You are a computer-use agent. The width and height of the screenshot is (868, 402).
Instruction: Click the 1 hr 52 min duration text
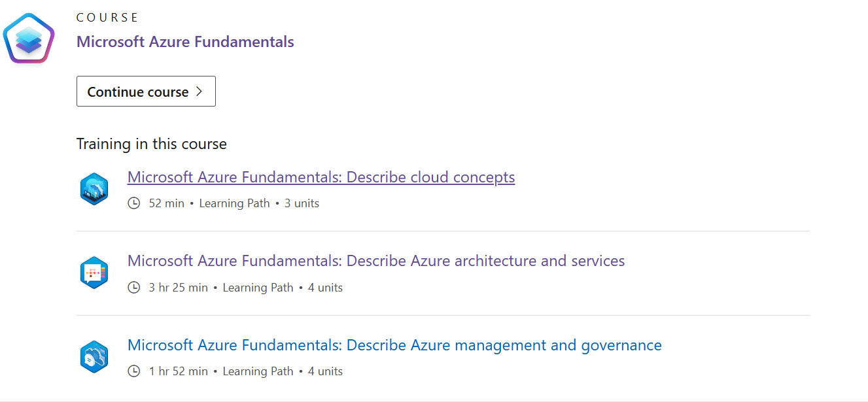point(178,371)
